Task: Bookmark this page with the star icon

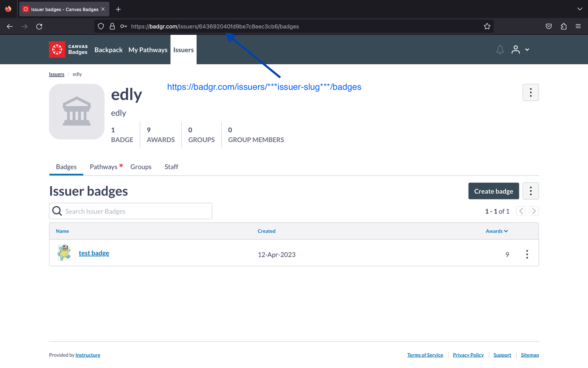Action: pyautogui.click(x=487, y=26)
